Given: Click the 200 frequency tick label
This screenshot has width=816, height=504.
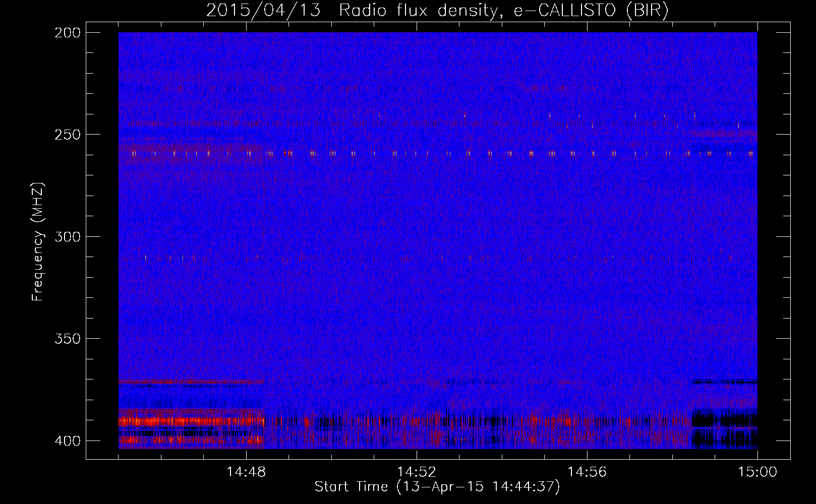Looking at the screenshot, I should pos(68,33).
